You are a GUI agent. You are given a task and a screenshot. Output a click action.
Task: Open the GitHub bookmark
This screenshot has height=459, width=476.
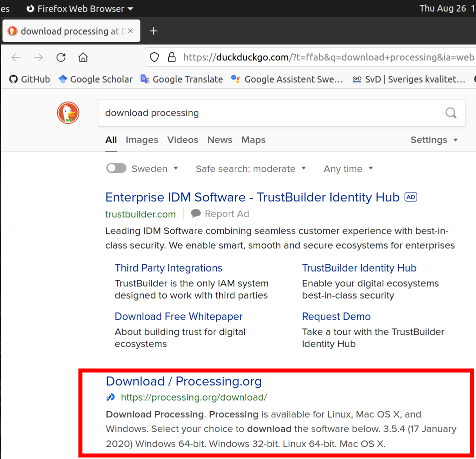(x=29, y=79)
